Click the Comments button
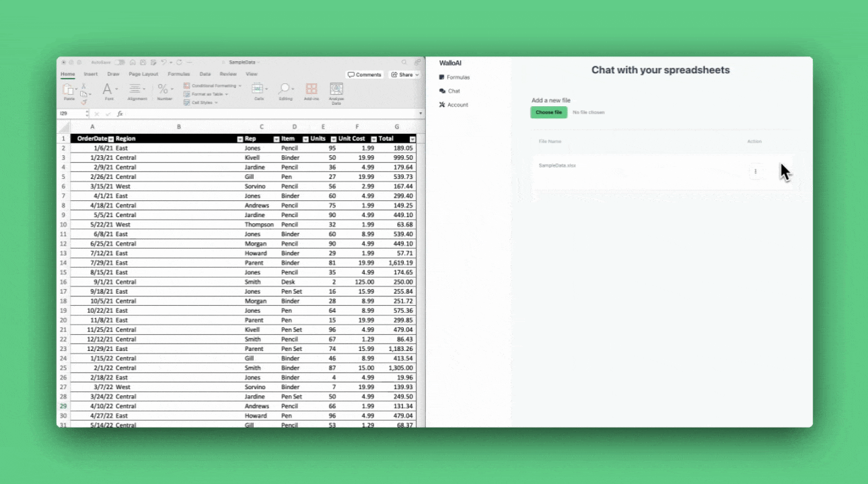 click(x=365, y=75)
